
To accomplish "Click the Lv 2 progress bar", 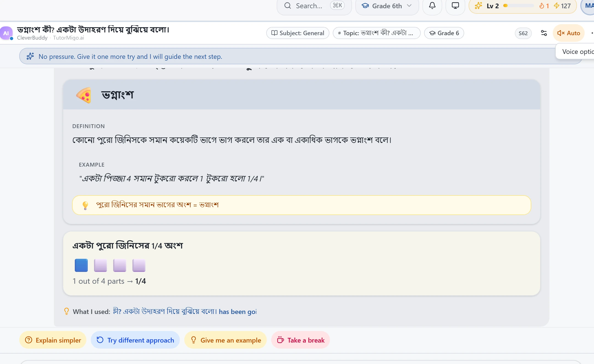I will click(x=518, y=6).
